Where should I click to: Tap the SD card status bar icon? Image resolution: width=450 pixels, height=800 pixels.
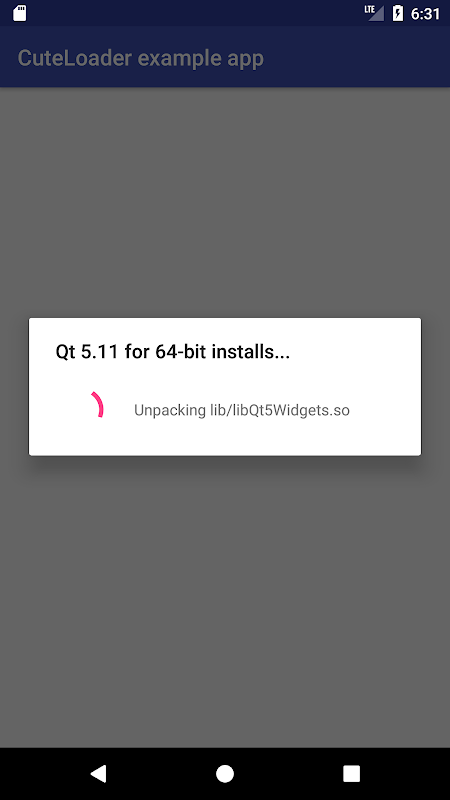click(19, 13)
